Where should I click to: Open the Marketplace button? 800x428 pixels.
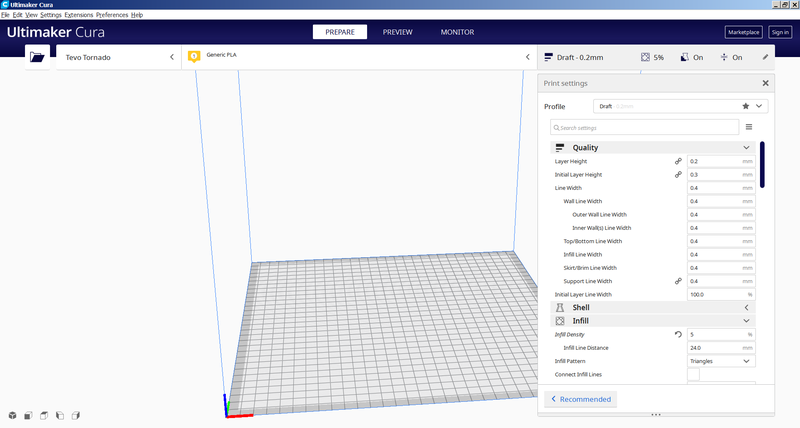tap(743, 32)
